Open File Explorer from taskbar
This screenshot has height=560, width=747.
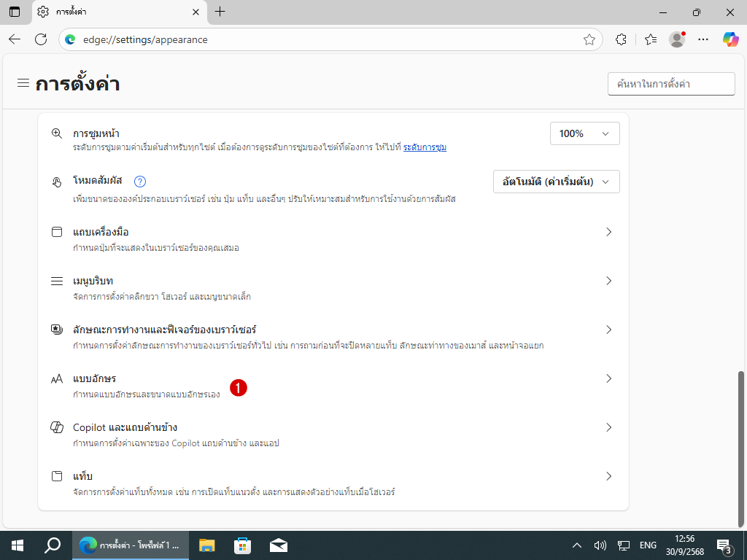[207, 545]
